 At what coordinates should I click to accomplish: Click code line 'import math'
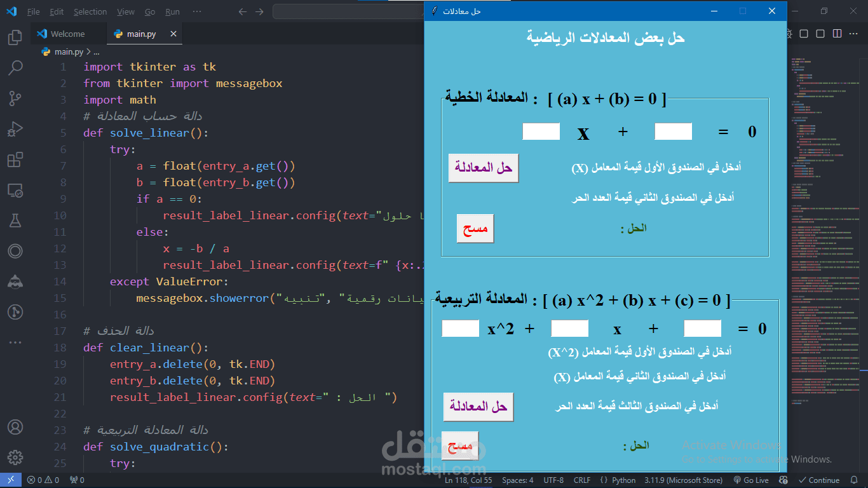[x=119, y=100]
